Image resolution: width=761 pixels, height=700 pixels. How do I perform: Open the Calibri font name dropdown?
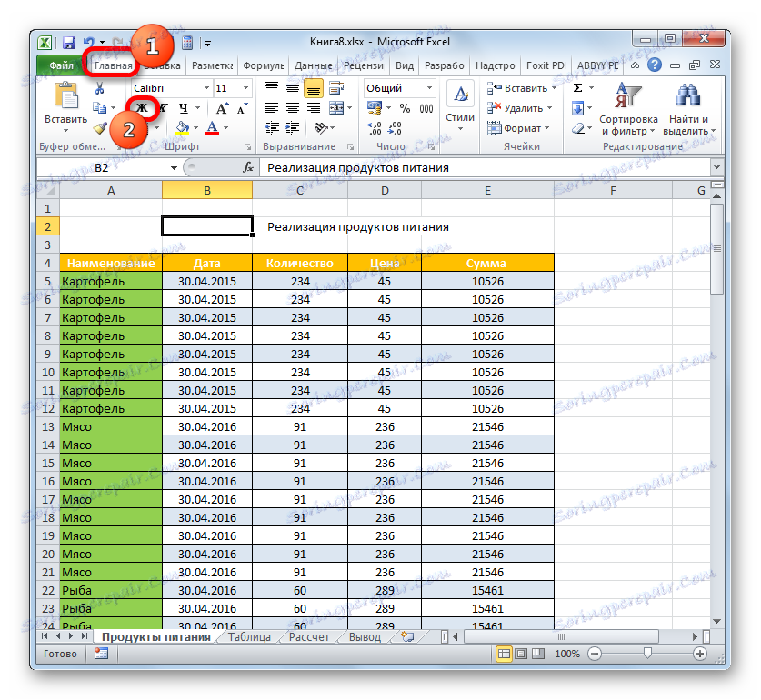tap(206, 88)
